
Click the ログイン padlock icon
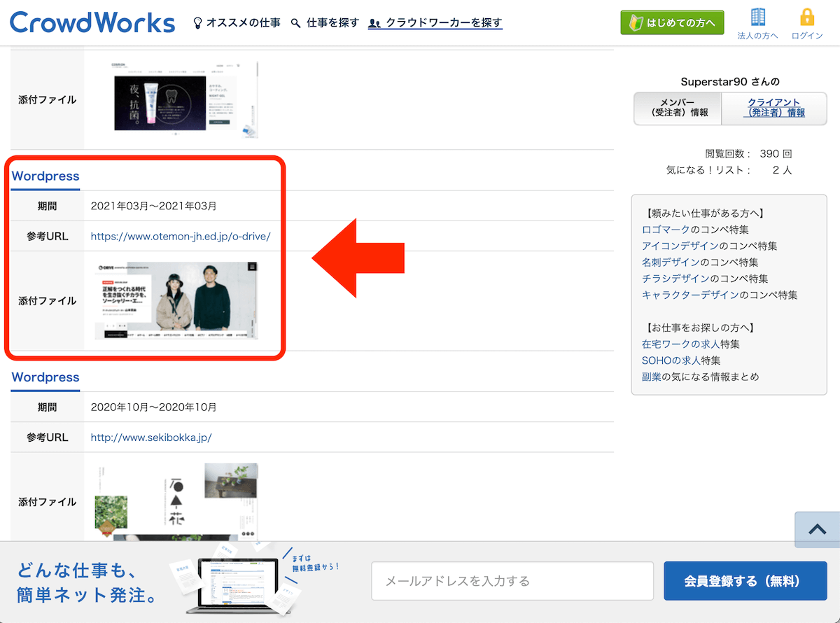[807, 18]
